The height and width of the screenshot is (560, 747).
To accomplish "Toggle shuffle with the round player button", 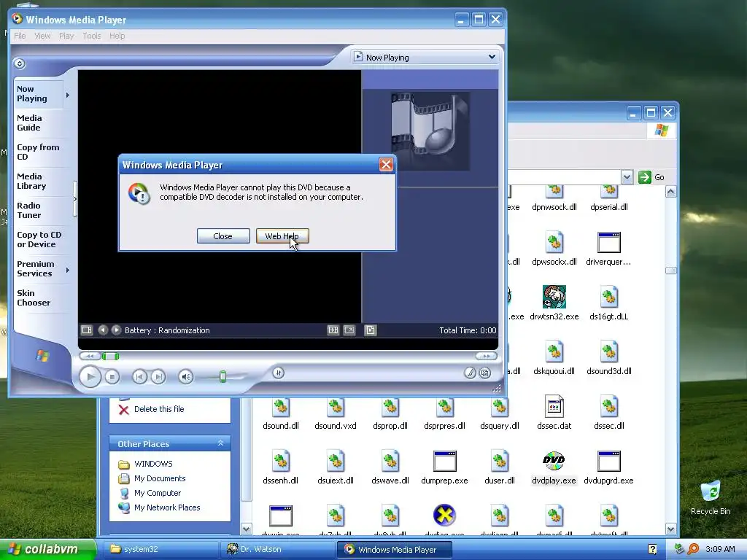I will (279, 373).
